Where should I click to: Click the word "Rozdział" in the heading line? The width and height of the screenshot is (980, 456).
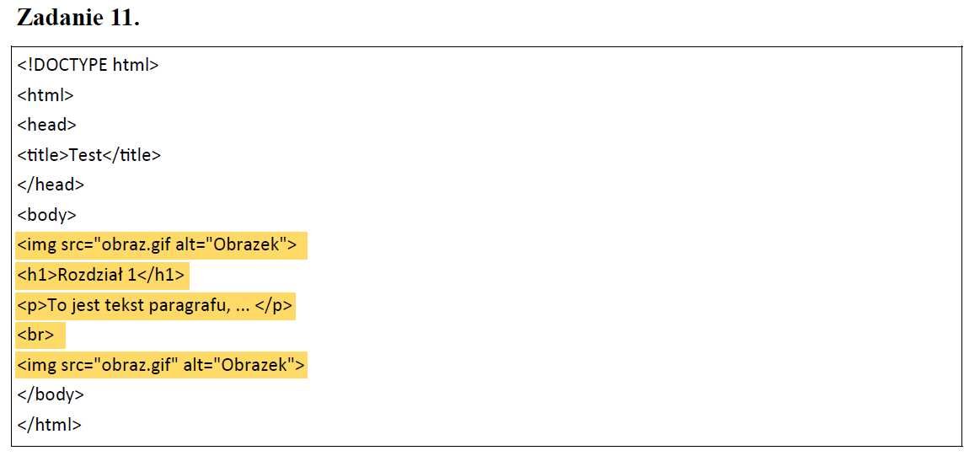(x=86, y=276)
